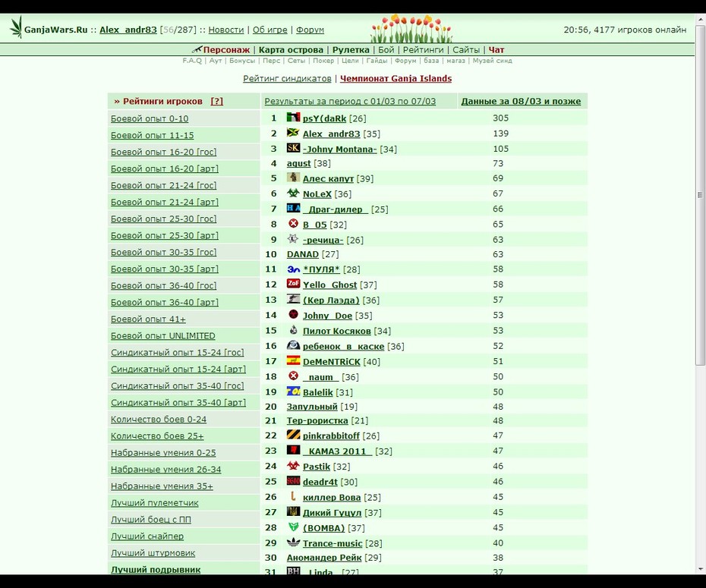Viewport: 706px width, 588px height.
Task: Open Покер link in submenu
Action: [x=323, y=60]
